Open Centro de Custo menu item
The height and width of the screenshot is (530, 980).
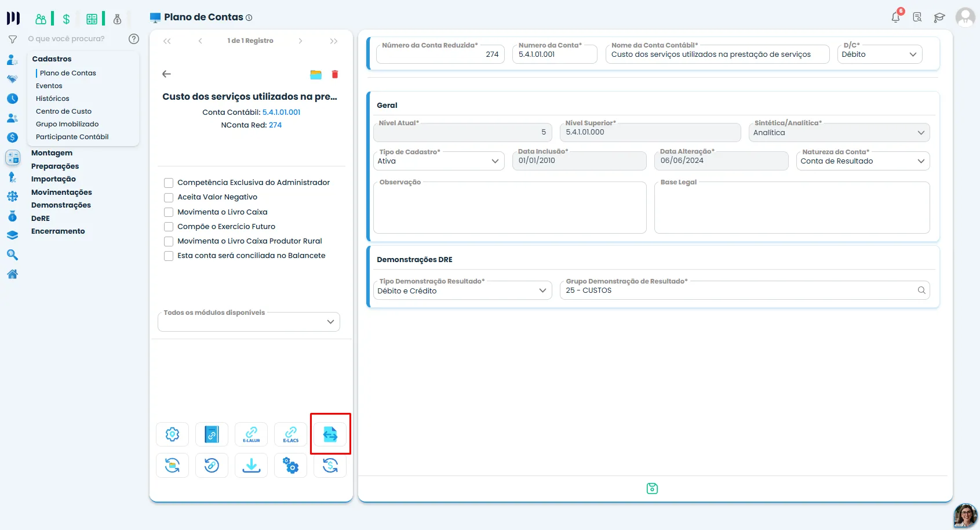64,111
